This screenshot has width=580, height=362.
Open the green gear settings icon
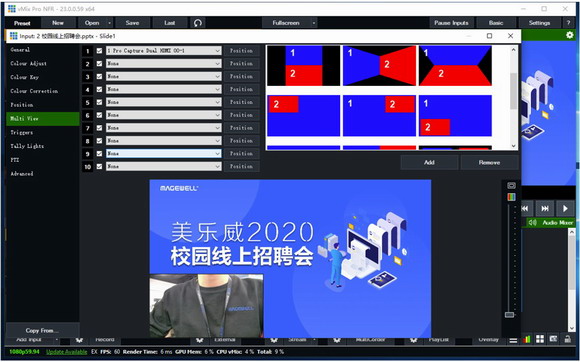(x=570, y=35)
